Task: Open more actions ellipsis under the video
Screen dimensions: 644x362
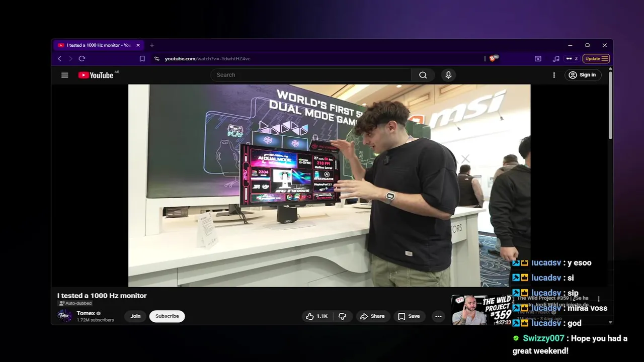Action: [x=438, y=316]
